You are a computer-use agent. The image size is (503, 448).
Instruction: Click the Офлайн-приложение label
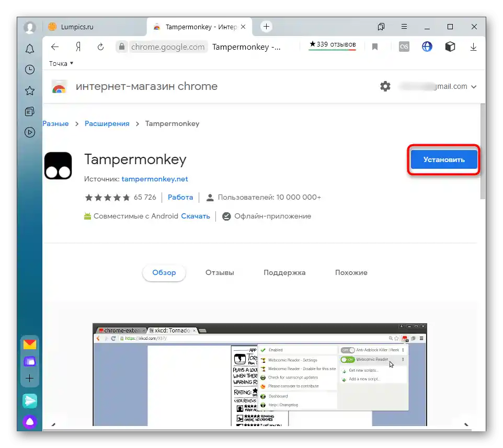272,216
